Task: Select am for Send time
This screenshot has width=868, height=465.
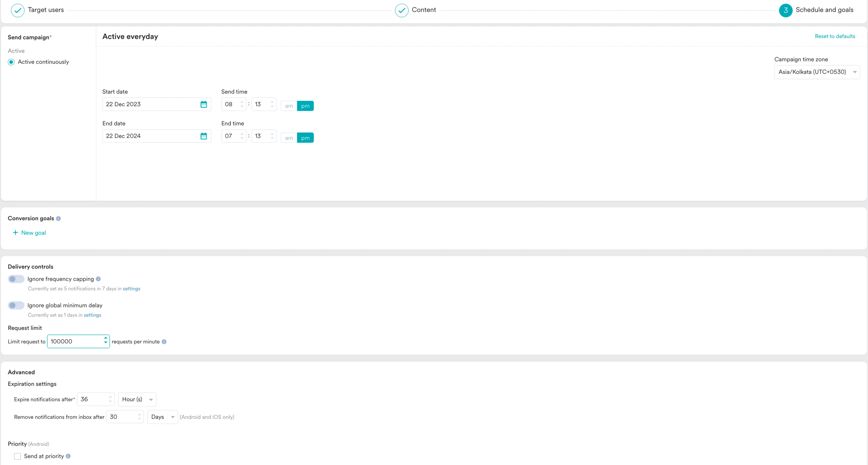Action: point(289,106)
